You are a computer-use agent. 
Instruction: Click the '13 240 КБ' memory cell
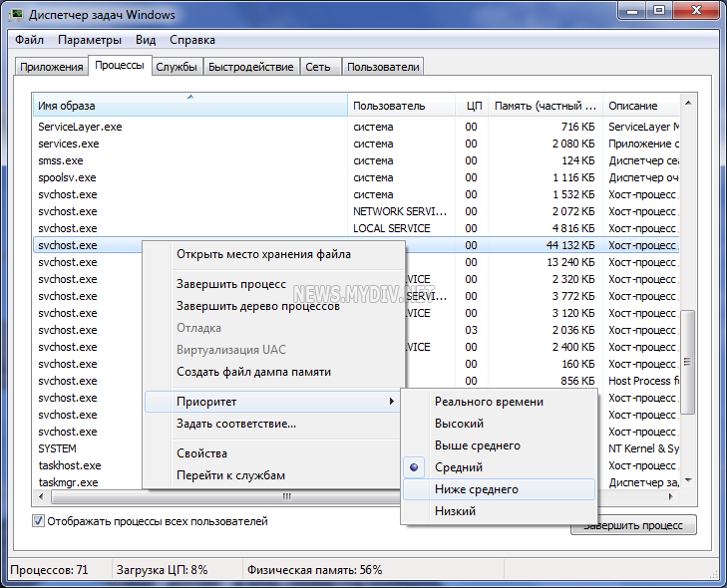pyautogui.click(x=570, y=262)
